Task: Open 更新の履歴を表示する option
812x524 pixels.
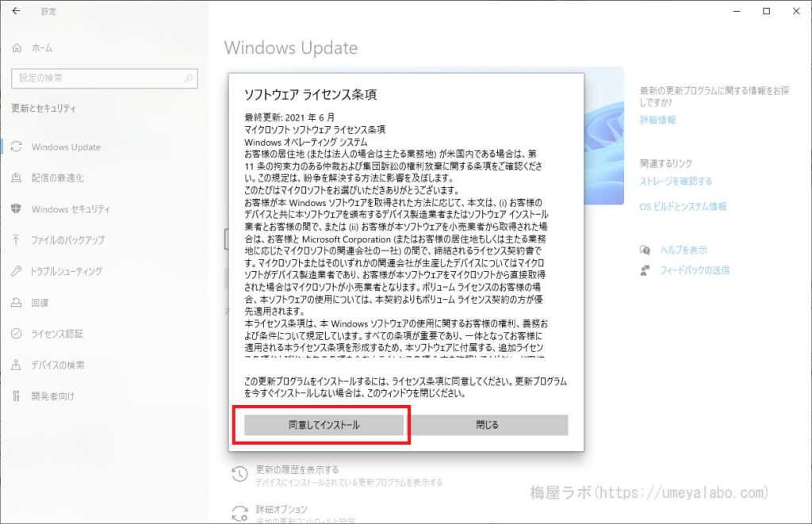Action: point(297,469)
